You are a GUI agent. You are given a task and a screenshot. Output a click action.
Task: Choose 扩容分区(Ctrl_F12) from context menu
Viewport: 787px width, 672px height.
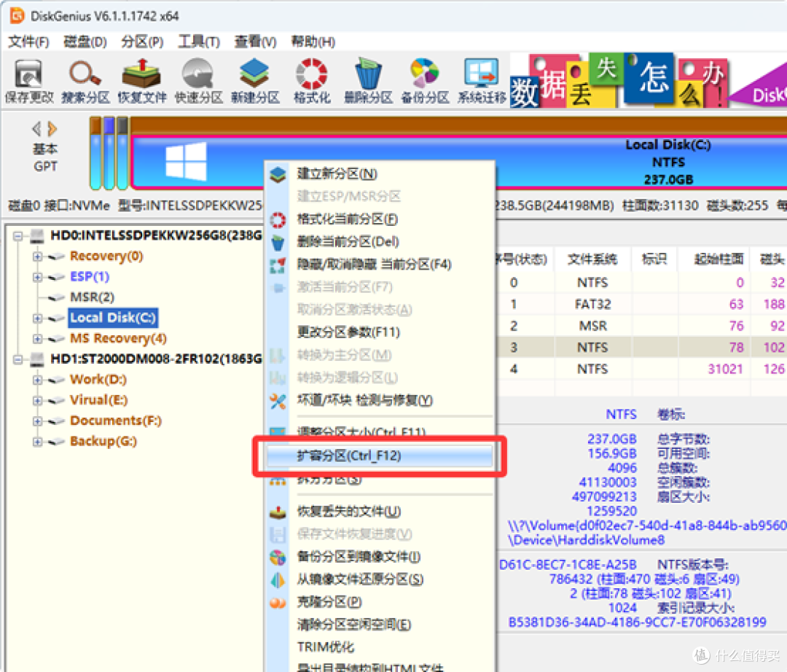[x=380, y=456]
